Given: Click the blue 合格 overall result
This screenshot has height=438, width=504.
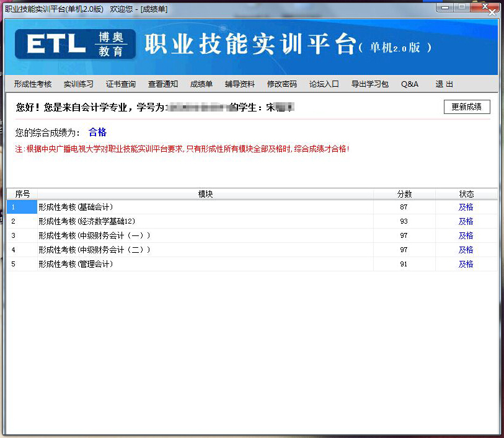Looking at the screenshot, I should (97, 132).
